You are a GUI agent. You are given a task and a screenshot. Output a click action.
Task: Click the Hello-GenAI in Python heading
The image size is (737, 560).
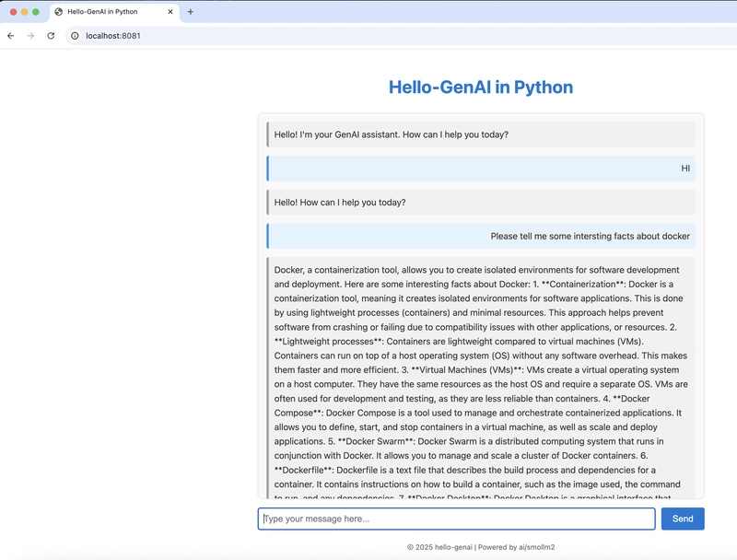[x=481, y=87]
